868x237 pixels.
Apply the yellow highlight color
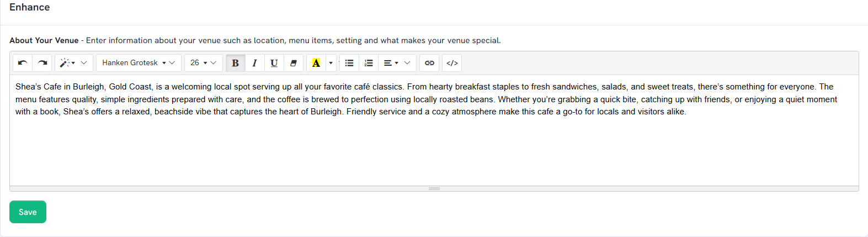tap(316, 63)
